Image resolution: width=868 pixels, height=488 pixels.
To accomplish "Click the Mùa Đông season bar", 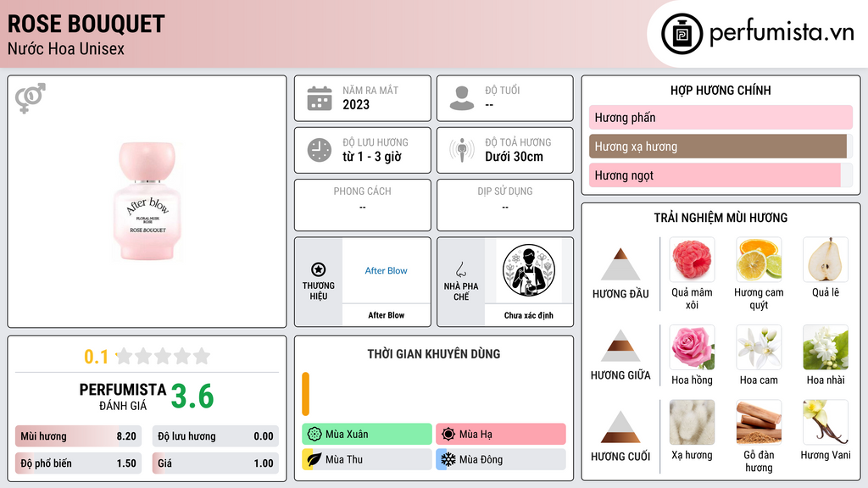I will (501, 460).
